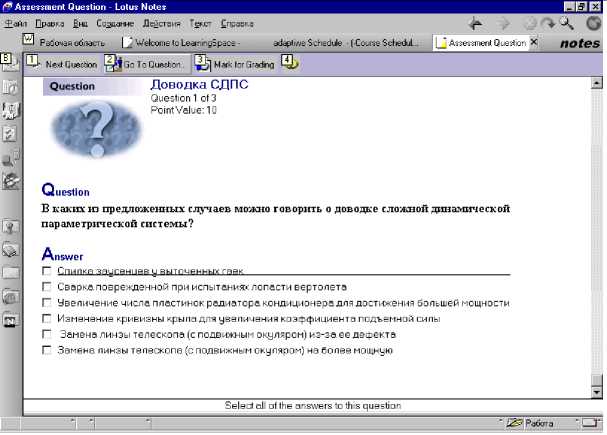Check 'Замена линзы... на более мощную' answer
Viewport: 607px width, 435px height.
point(46,350)
